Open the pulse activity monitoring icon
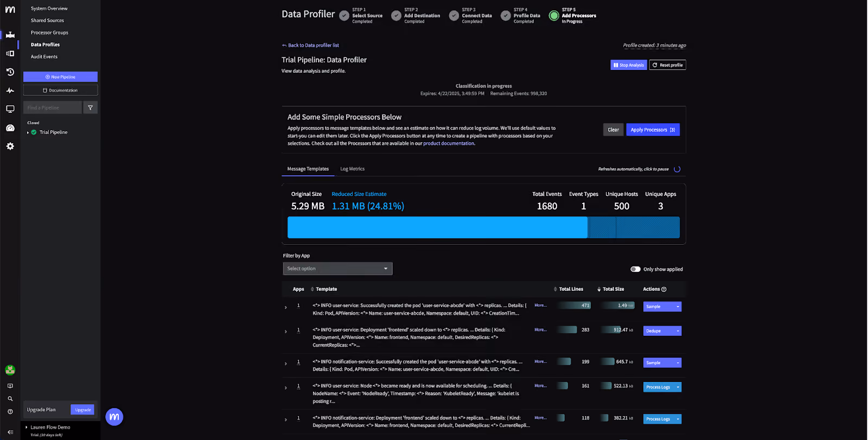The height and width of the screenshot is (440, 868). 10,91
